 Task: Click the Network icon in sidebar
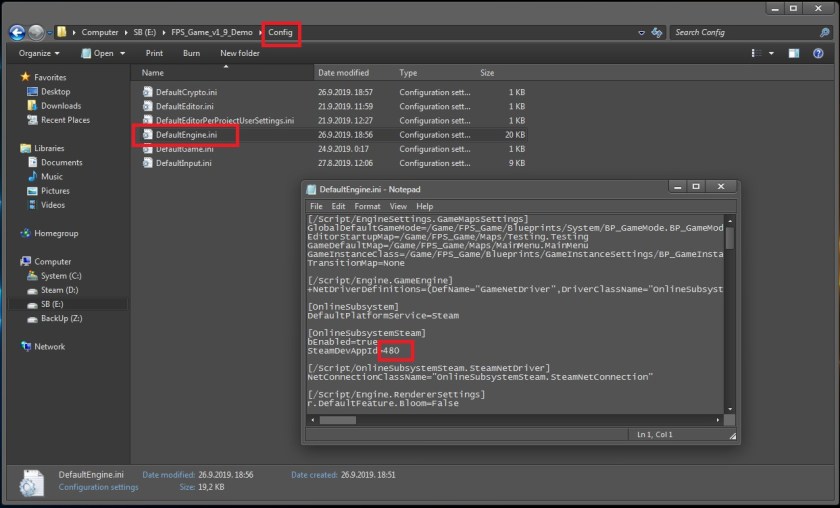(x=26, y=347)
